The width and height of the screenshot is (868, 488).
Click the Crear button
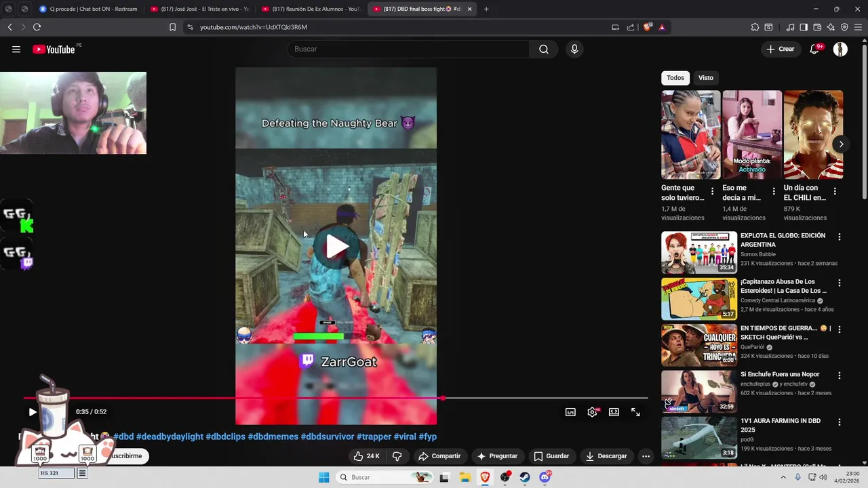pyautogui.click(x=781, y=49)
